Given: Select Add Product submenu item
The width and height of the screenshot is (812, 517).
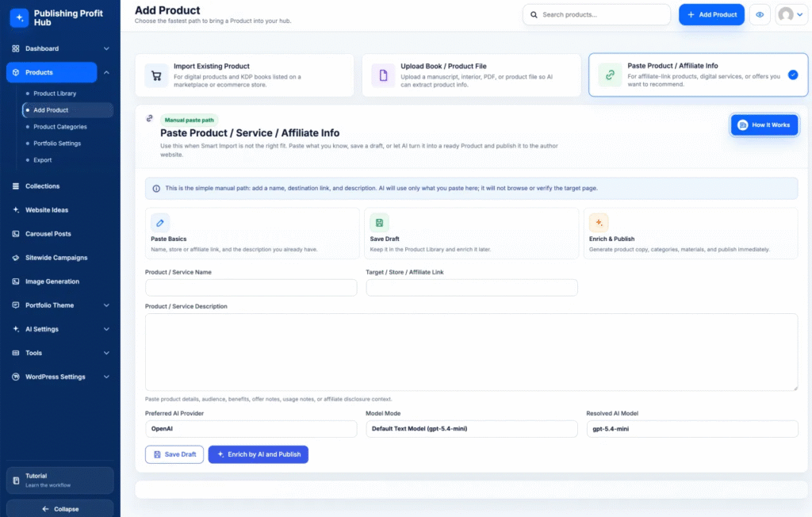Looking at the screenshot, I should (67, 110).
